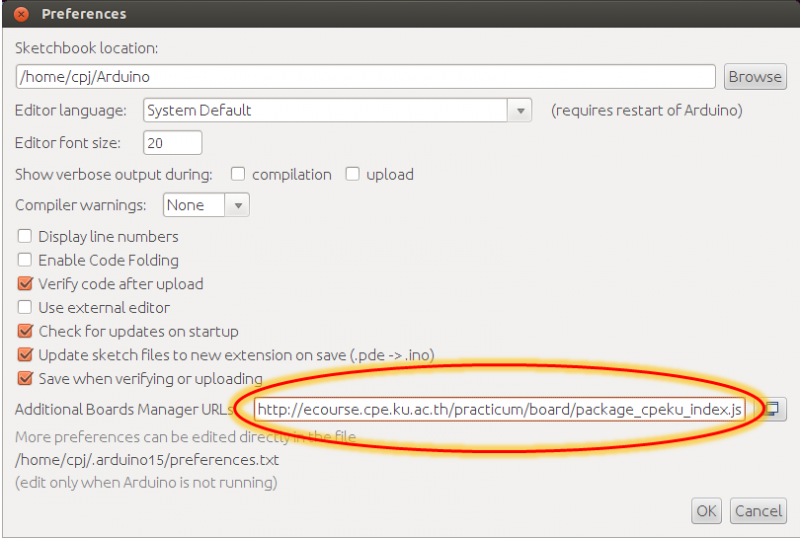This screenshot has height=538, width=800.
Task: Toggle the Display line numbers checkbox
Action: (x=25, y=237)
